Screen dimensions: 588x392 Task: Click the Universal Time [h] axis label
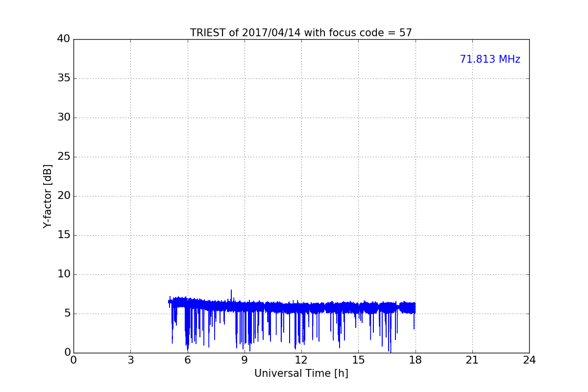(x=301, y=373)
